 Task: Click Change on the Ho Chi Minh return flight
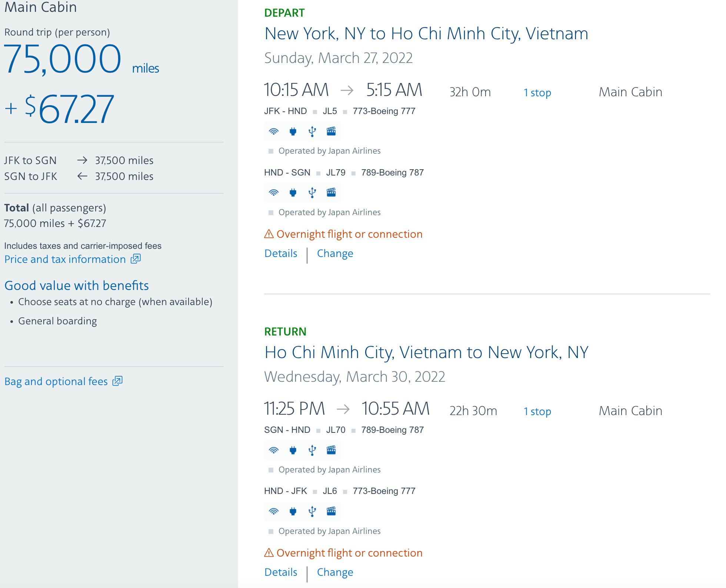click(334, 572)
